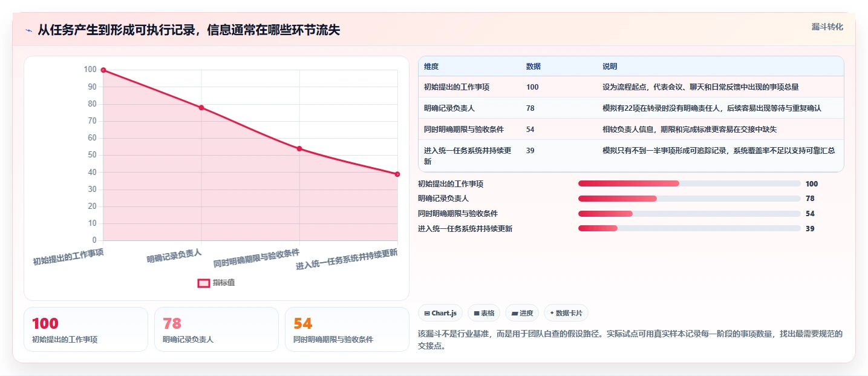Screen dimensions: 868x376
Task: Click the stat card showing 78
Action: tap(216, 329)
